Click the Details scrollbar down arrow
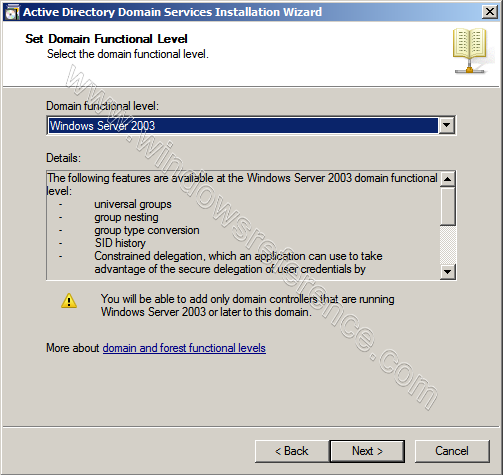Screen dimensions: 503x475 (x=447, y=271)
